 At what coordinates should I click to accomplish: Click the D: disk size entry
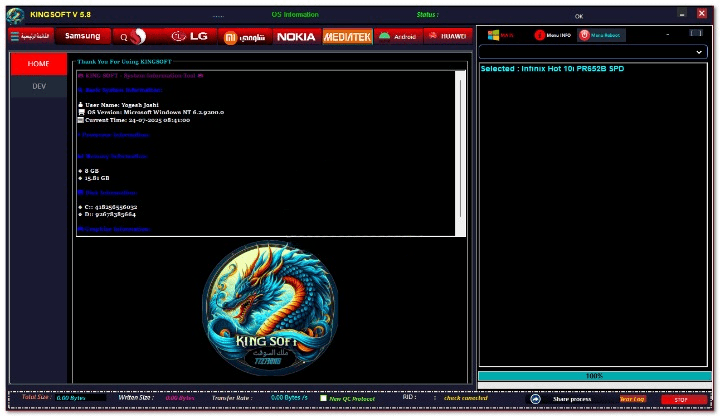click(107, 214)
